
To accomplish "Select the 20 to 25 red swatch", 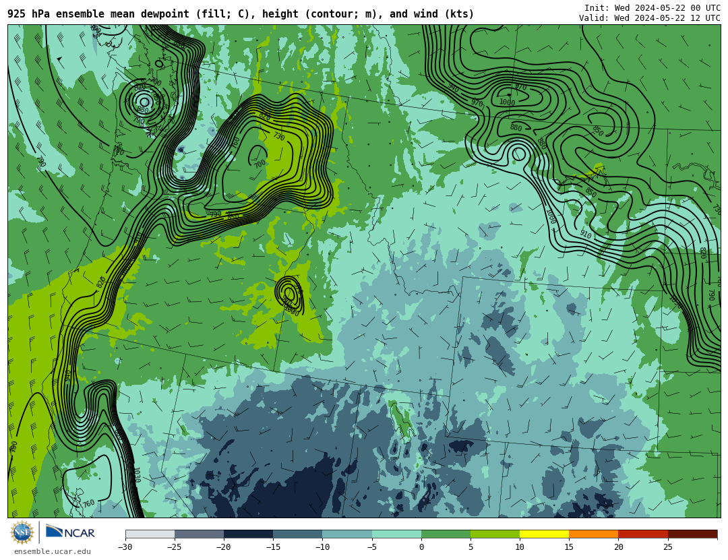I will click(643, 534).
